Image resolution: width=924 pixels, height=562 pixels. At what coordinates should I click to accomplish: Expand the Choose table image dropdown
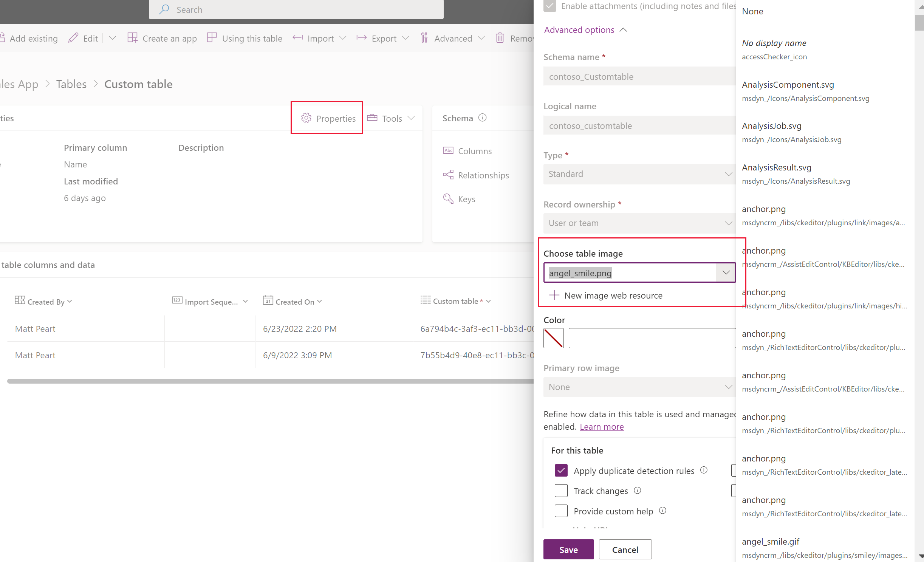[x=726, y=273]
